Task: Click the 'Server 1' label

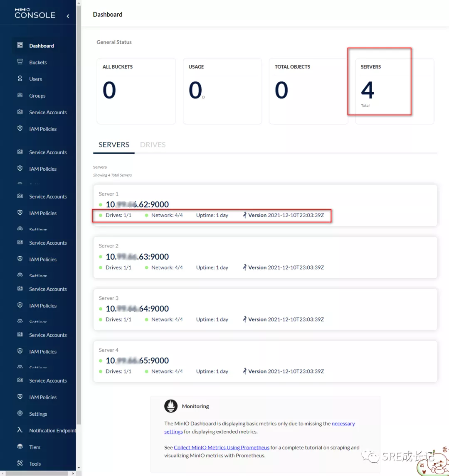Action: [109, 194]
